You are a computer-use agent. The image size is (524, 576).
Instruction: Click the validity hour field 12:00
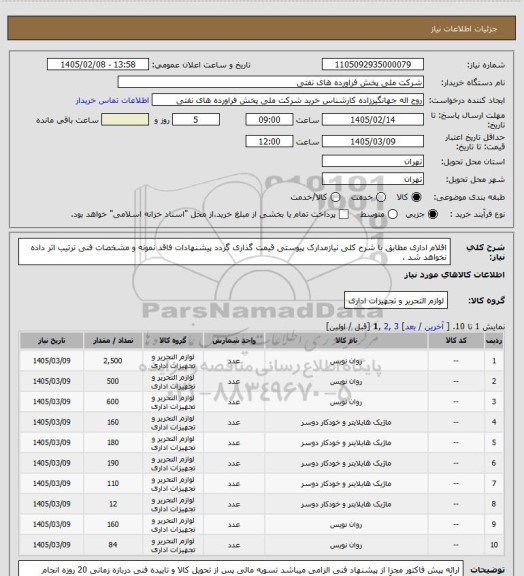click(x=269, y=141)
